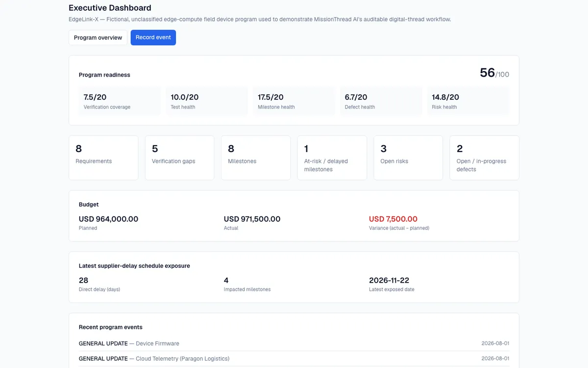Click Latest supplier-delay schedule exposure heading

(134, 266)
